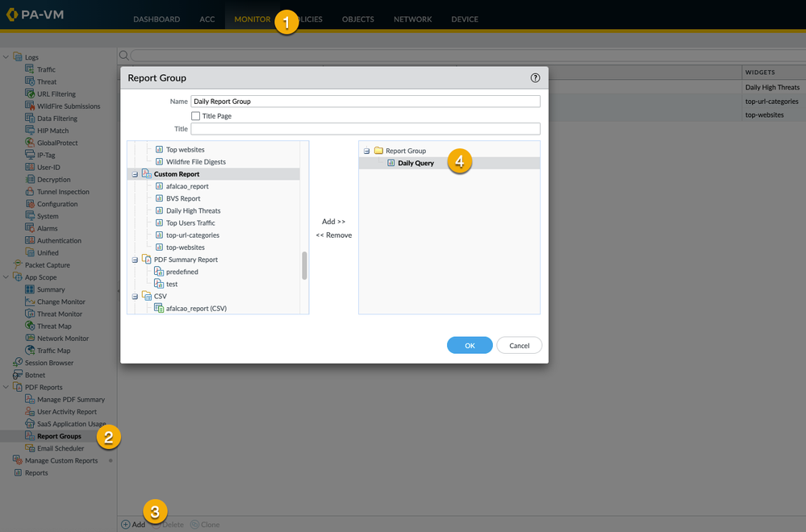Screen dimensions: 806x532
Task: Click the search magnifier icon
Action: point(124,56)
